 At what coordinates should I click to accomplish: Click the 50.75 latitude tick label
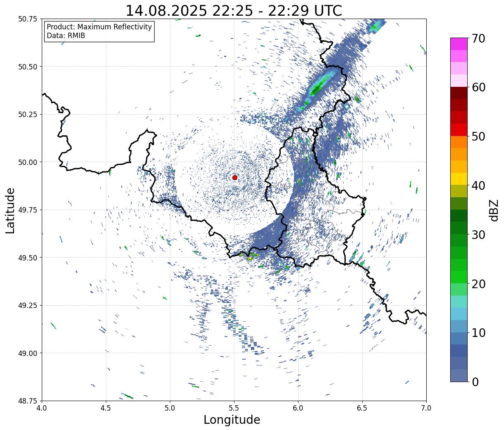point(28,19)
